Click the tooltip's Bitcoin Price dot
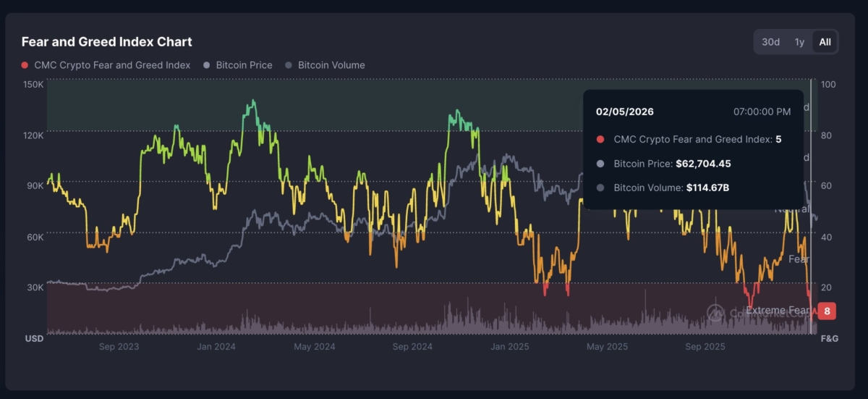The width and height of the screenshot is (868, 399). pos(600,164)
